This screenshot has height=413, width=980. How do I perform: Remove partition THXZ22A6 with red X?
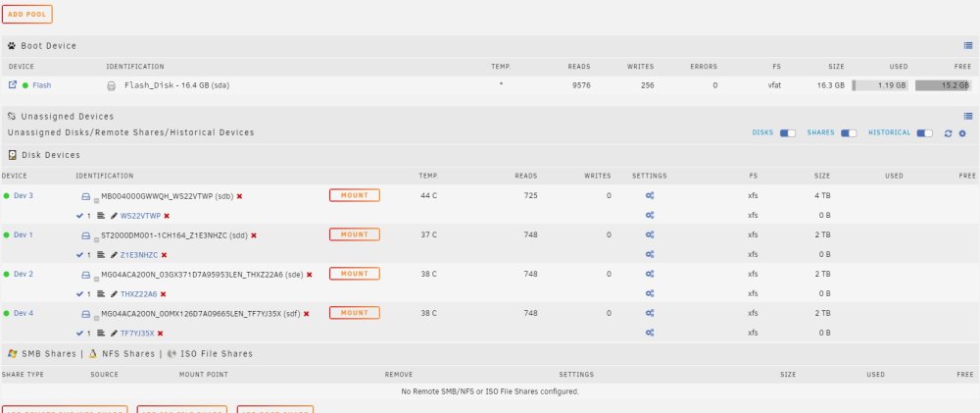pos(163,294)
